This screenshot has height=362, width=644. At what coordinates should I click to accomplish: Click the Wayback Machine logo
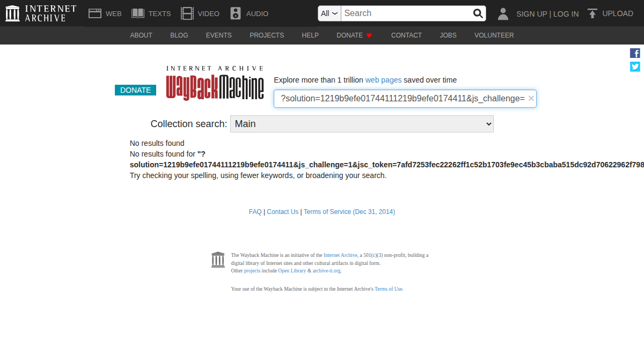pos(215,83)
